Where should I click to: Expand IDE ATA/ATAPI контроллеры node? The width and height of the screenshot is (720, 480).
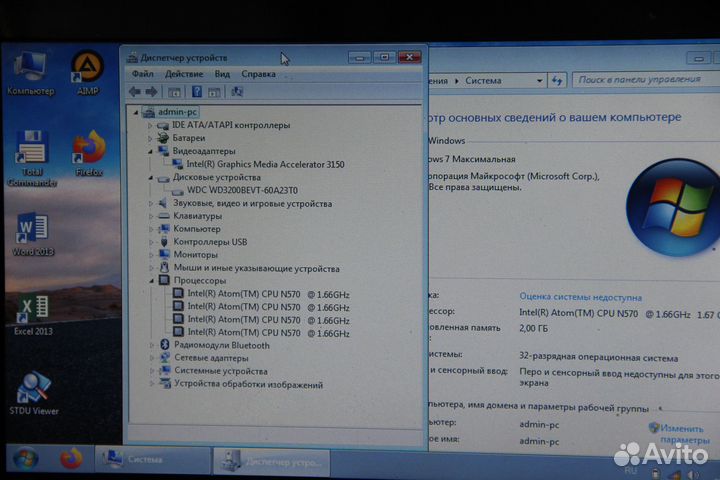[x=150, y=125]
